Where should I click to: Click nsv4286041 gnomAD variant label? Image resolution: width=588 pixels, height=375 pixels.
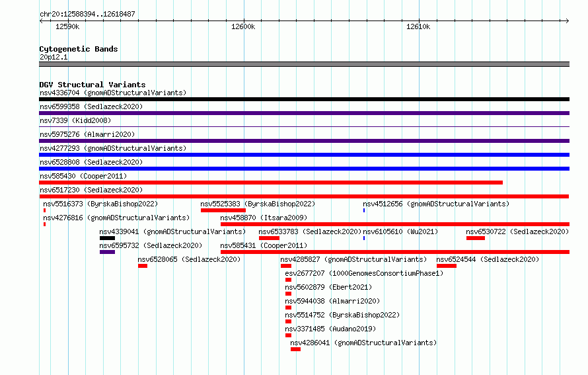click(363, 343)
